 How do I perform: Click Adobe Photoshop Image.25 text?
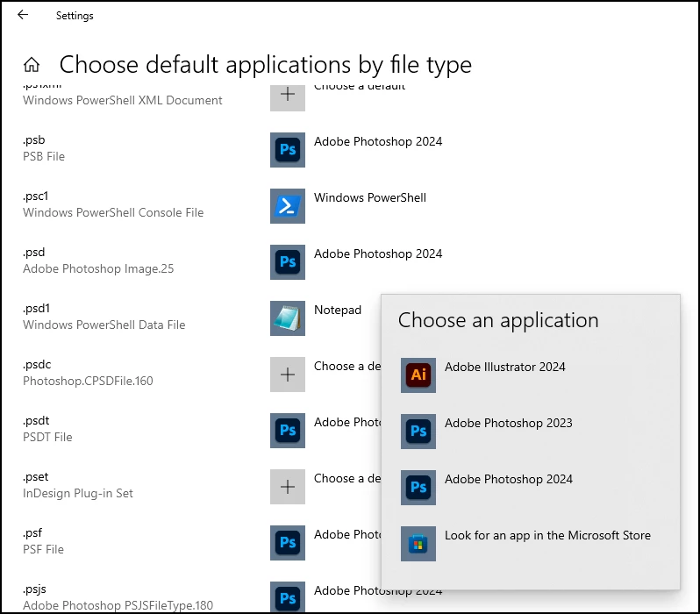point(98,268)
